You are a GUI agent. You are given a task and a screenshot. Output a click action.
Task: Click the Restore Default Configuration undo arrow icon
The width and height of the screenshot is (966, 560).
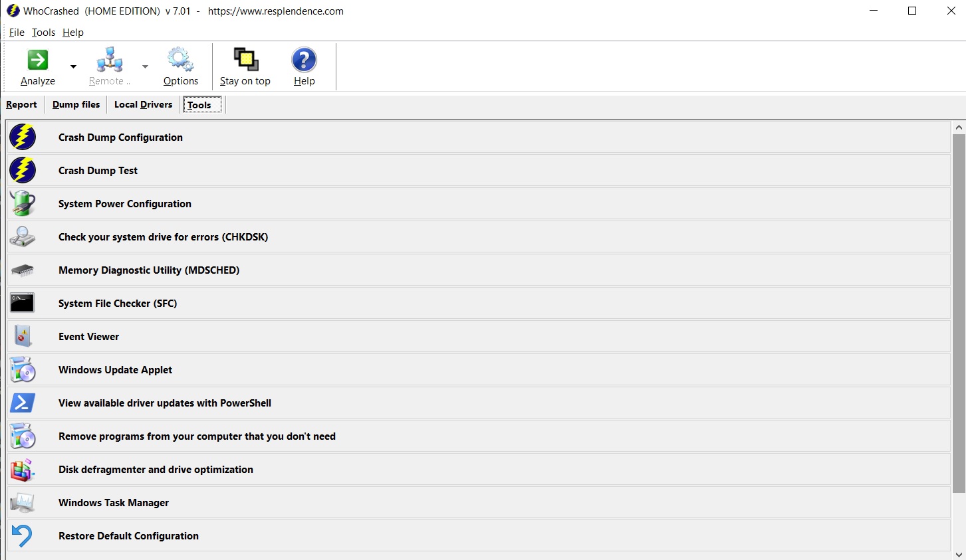tap(22, 535)
